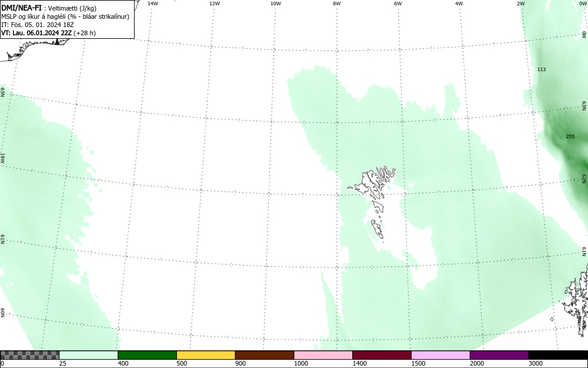Click the 2W longitude label

pyautogui.click(x=521, y=4)
